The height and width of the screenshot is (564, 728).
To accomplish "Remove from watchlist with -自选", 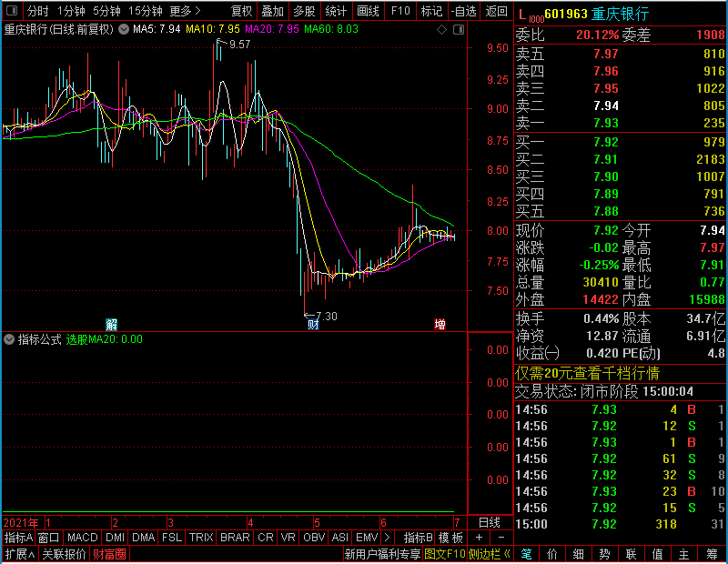I will pyautogui.click(x=464, y=11).
